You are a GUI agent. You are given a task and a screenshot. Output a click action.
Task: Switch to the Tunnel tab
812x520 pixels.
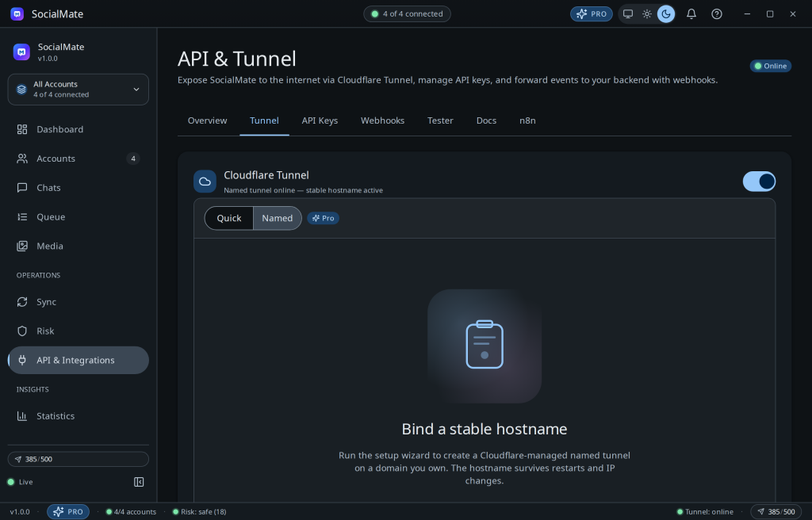(264, 120)
